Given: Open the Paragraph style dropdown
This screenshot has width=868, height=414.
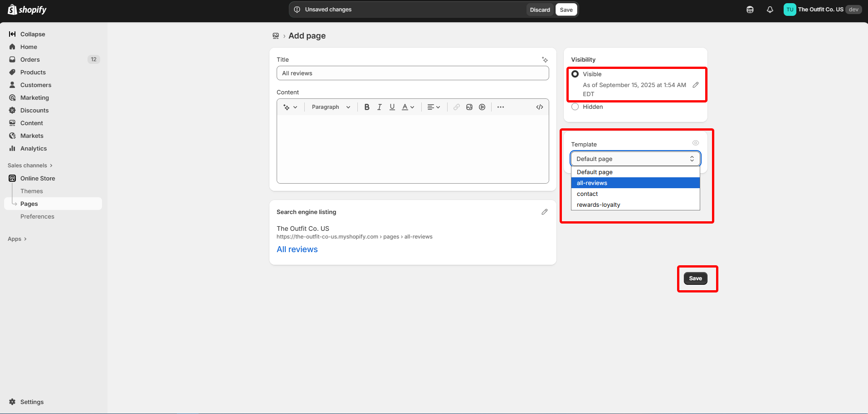Looking at the screenshot, I should tap(331, 107).
